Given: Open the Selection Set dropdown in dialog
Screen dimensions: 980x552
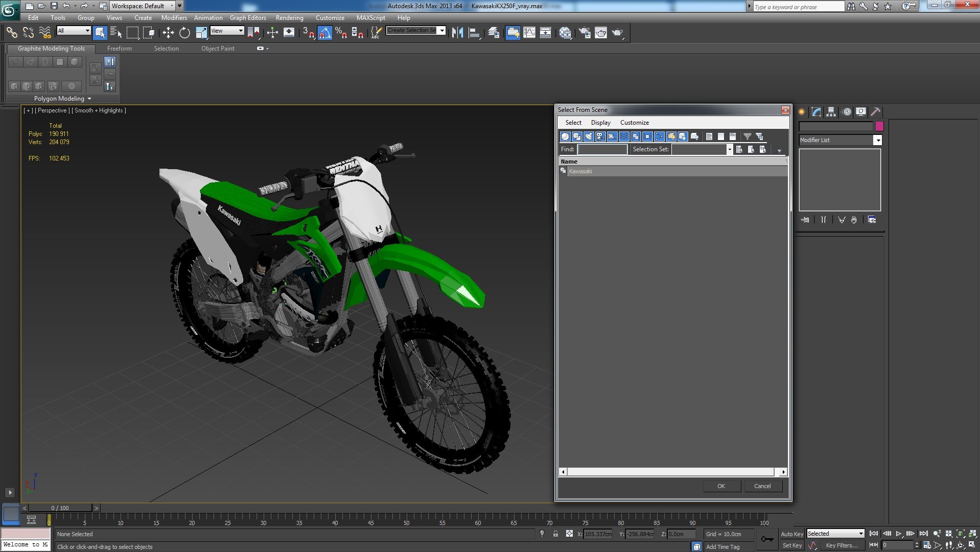Looking at the screenshot, I should (729, 149).
